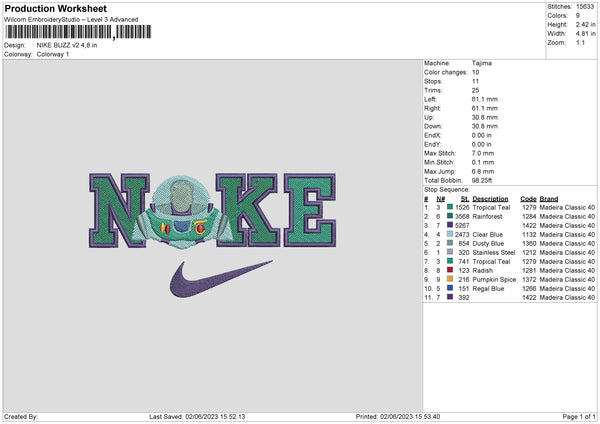The width and height of the screenshot is (600, 424).
Task: Click the 'Stop Sequence:' heading
Action: (447, 190)
